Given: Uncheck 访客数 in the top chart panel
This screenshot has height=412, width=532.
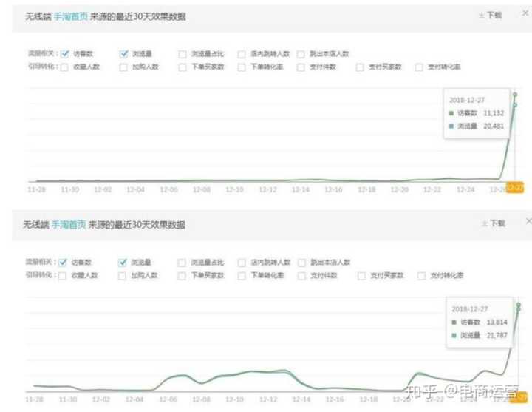Looking at the screenshot, I should pos(64,54).
